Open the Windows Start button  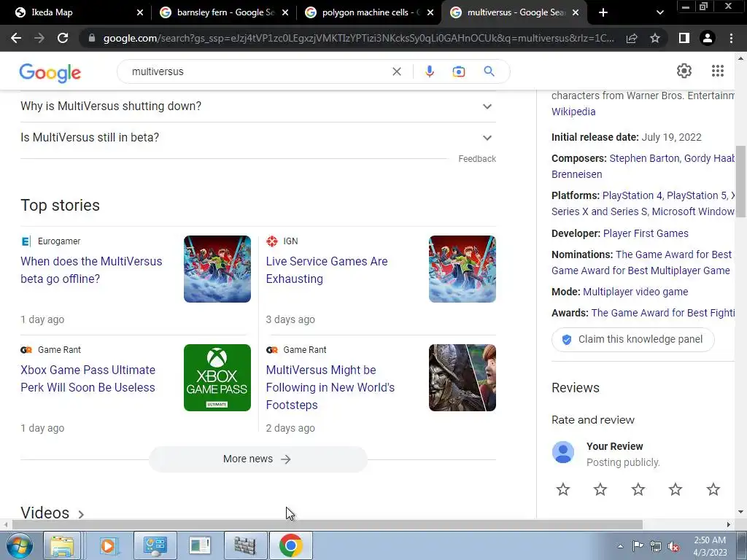click(20, 545)
